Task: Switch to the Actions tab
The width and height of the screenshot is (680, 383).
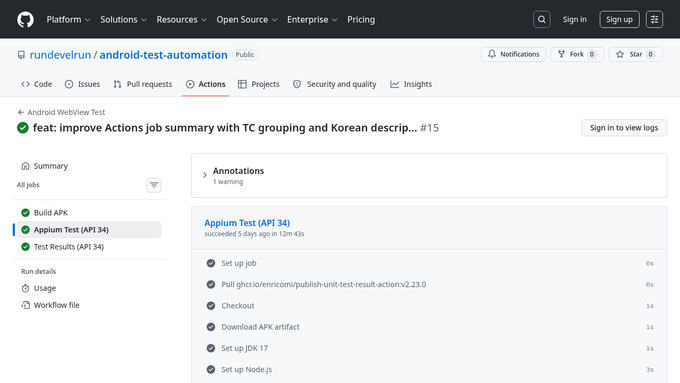Action: click(x=206, y=84)
